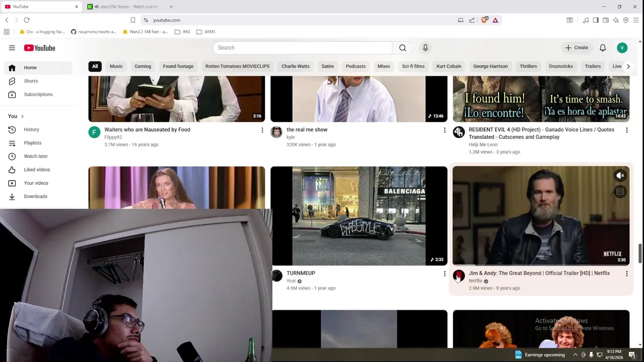This screenshot has height=362, width=644.
Task: Open the YouTube guide hamburger menu
Action: tap(12, 48)
